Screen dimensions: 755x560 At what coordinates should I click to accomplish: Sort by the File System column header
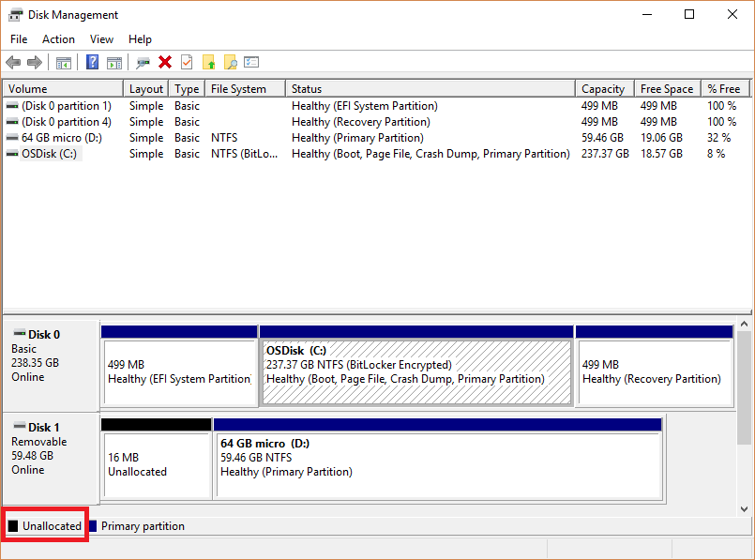[x=245, y=89]
